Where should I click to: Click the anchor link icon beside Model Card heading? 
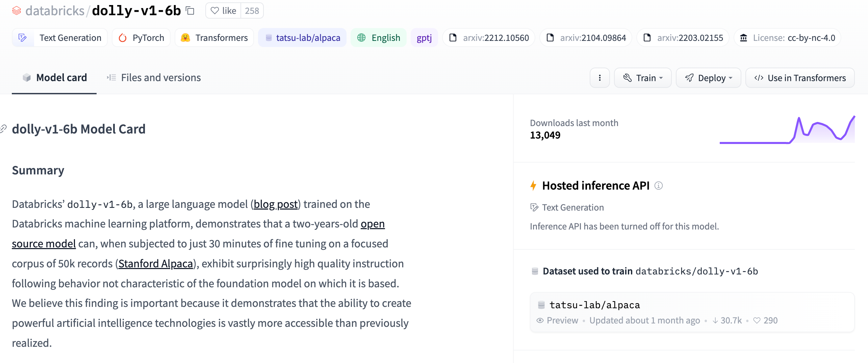click(3, 129)
